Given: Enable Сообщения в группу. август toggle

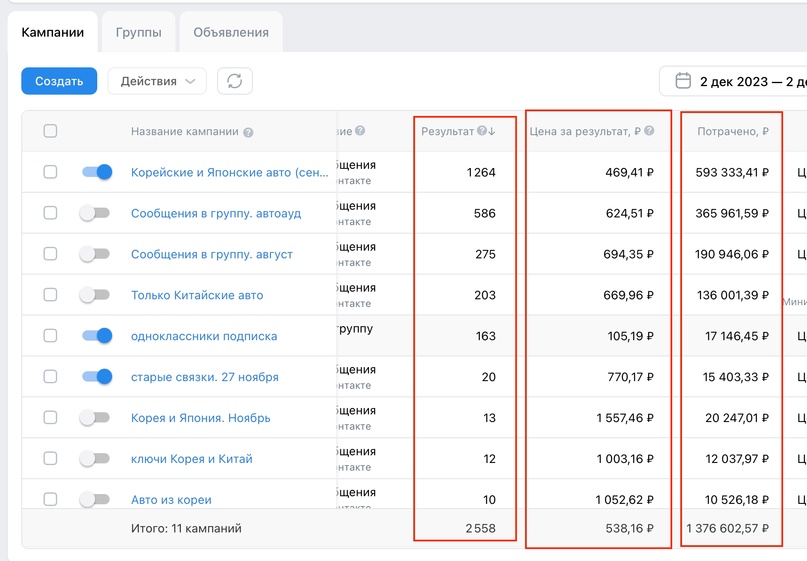Looking at the screenshot, I should [x=95, y=254].
